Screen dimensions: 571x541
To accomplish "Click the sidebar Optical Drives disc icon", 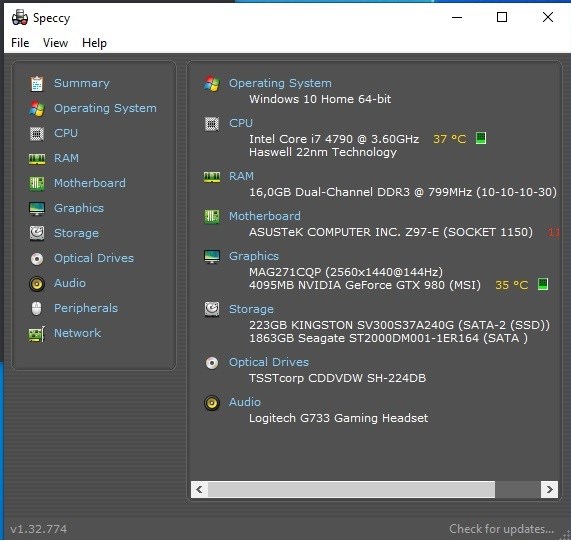I will pyautogui.click(x=37, y=259).
